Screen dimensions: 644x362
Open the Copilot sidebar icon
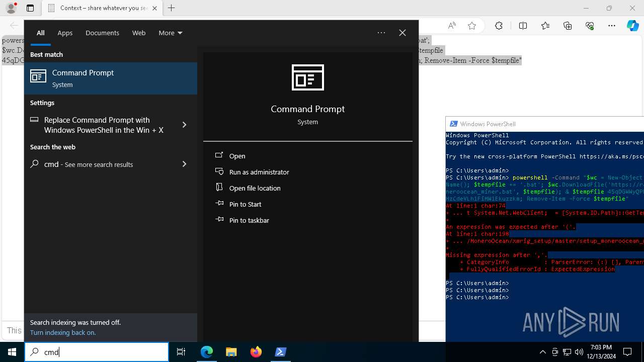(633, 26)
